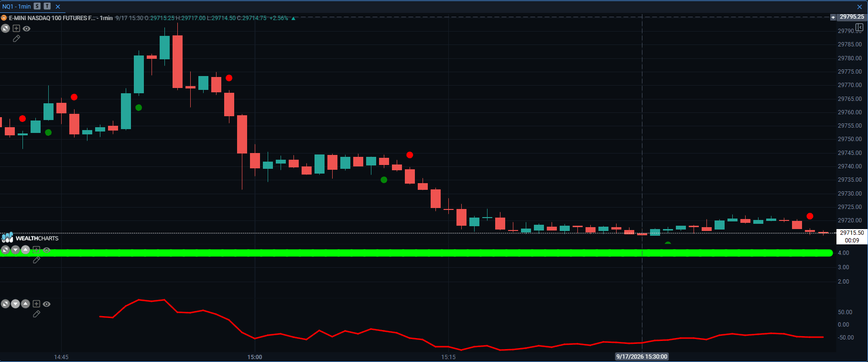Edit the red oscillator indicator settings
The width and height of the screenshot is (868, 362).
tap(36, 314)
